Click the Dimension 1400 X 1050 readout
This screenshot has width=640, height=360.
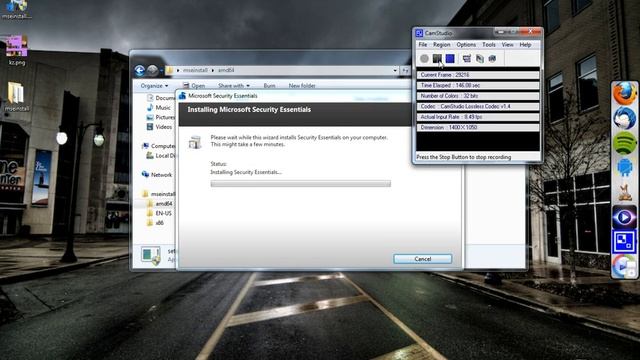point(478,127)
